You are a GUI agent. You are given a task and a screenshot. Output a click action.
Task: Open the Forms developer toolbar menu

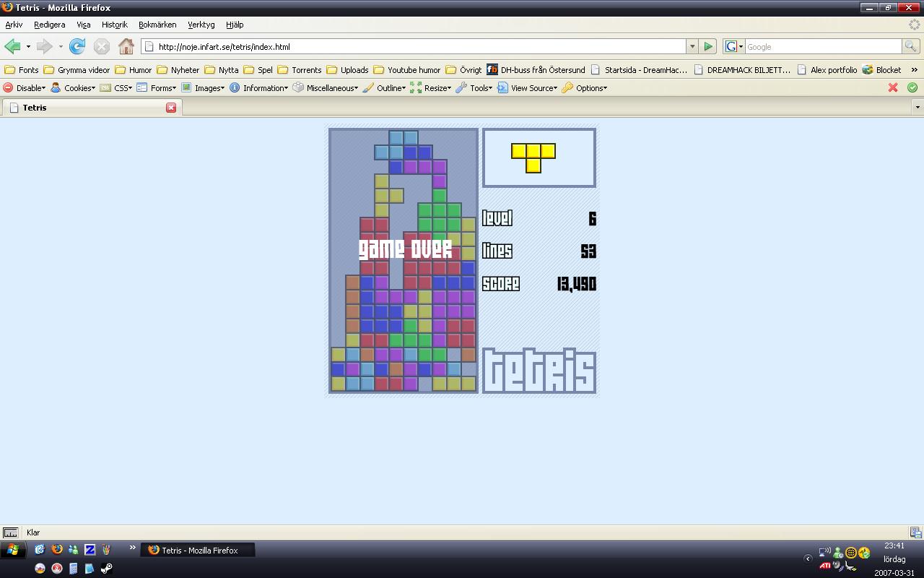click(157, 88)
